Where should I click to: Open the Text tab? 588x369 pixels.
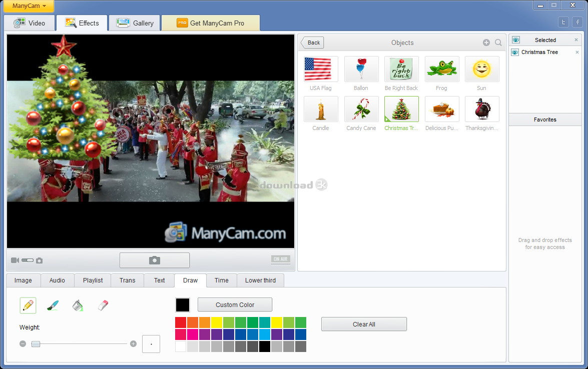point(159,280)
